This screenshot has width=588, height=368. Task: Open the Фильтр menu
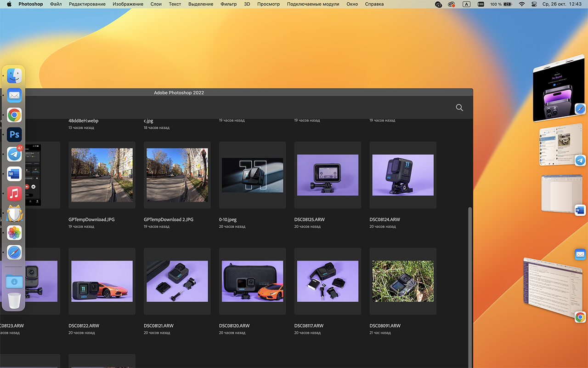tap(228, 4)
